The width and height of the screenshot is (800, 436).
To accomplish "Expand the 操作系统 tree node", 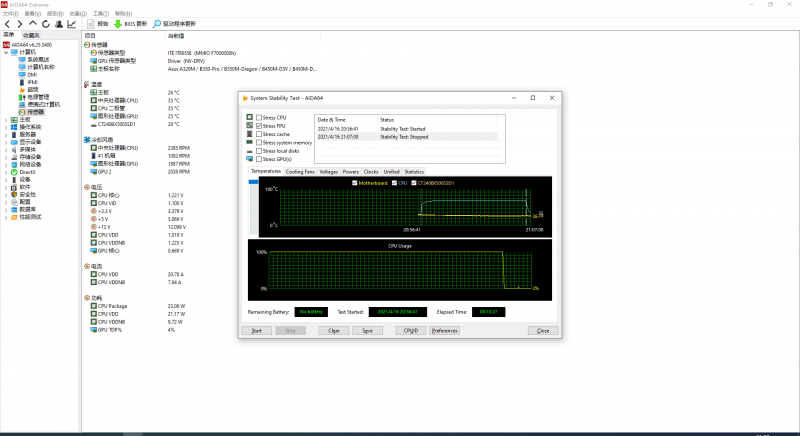I will click(6, 127).
